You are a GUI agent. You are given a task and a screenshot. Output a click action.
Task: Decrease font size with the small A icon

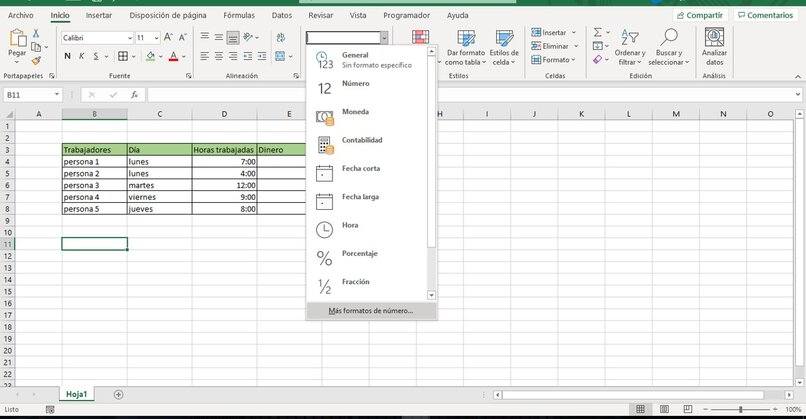point(182,37)
